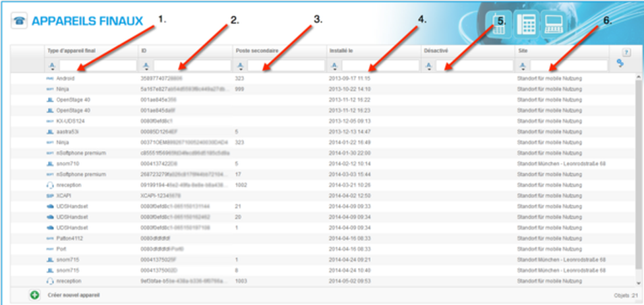The height and width of the screenshot is (305, 644).
Task: Click the SIP icon of XCAPI row
Action: (50, 196)
